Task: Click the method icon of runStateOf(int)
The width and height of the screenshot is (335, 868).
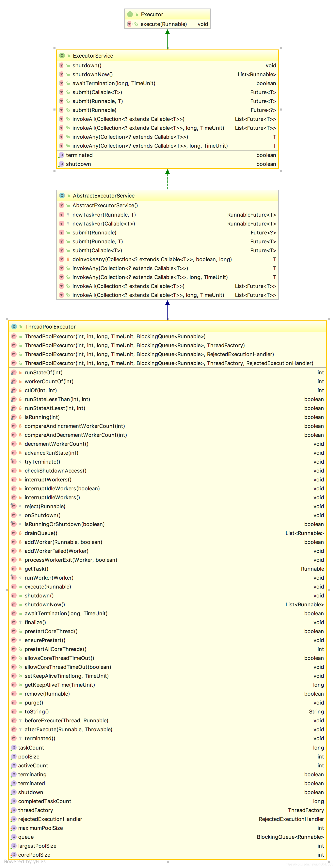Action: point(14,372)
